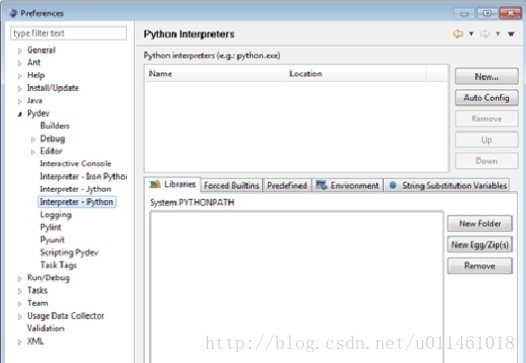Open Scripting Pydev preferences
Viewport: 526px width, 363px height.
click(x=69, y=253)
